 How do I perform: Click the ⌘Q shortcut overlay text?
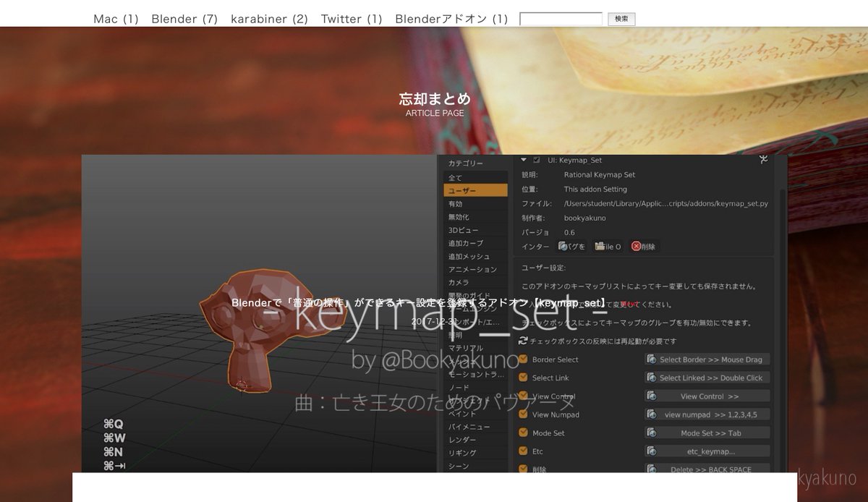114,424
